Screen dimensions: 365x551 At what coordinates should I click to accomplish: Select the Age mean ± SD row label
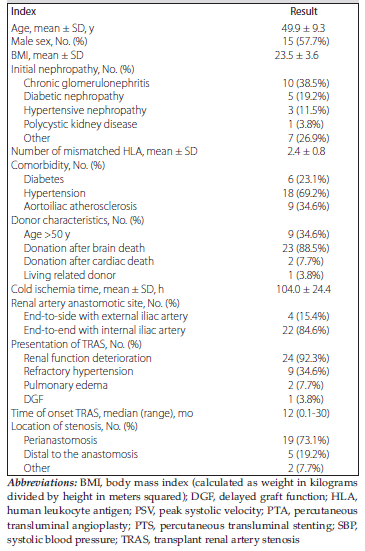[52, 28]
